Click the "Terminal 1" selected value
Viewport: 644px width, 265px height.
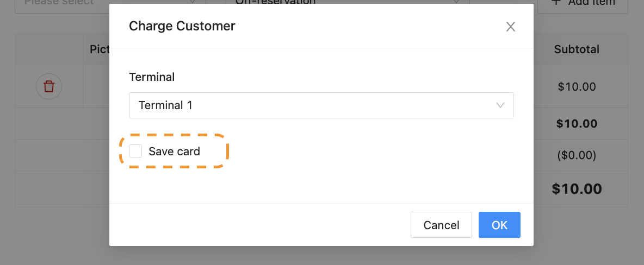[x=165, y=105]
